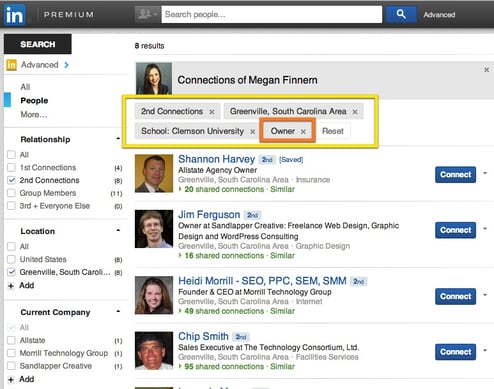Uncheck 2nd Connections filter
The height and width of the screenshot is (389, 494).
[11, 180]
